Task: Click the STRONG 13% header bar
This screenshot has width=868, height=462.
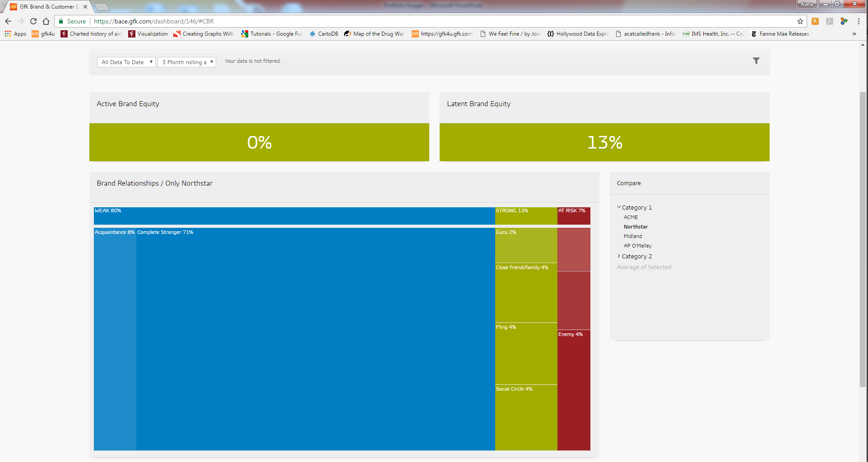Action: pos(526,216)
